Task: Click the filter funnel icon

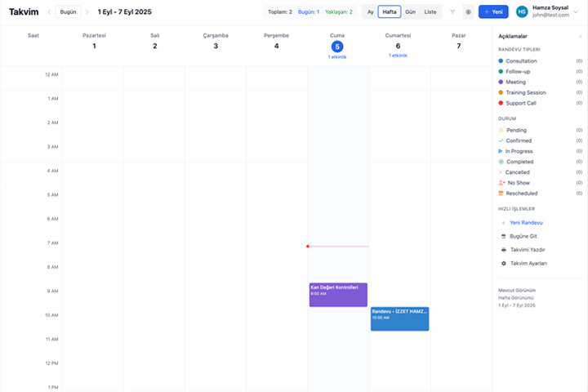Action: (x=452, y=12)
